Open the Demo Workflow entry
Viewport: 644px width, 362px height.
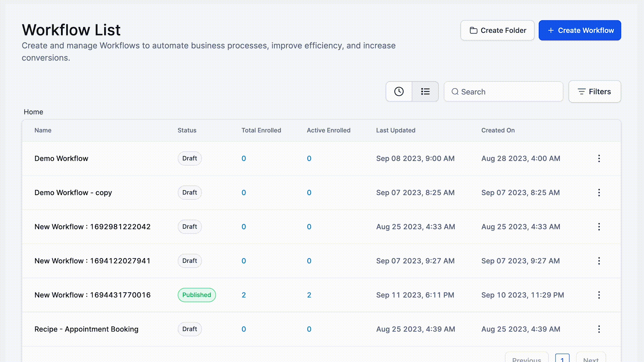click(61, 159)
